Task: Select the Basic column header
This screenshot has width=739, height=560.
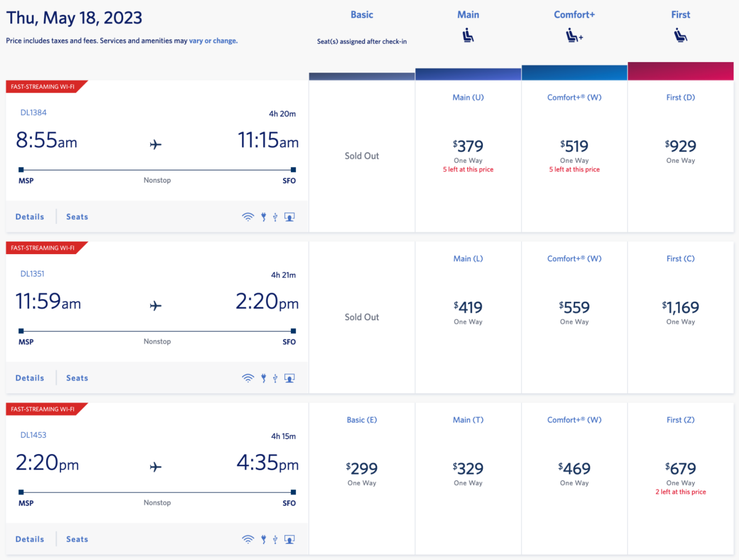Action: (x=362, y=15)
